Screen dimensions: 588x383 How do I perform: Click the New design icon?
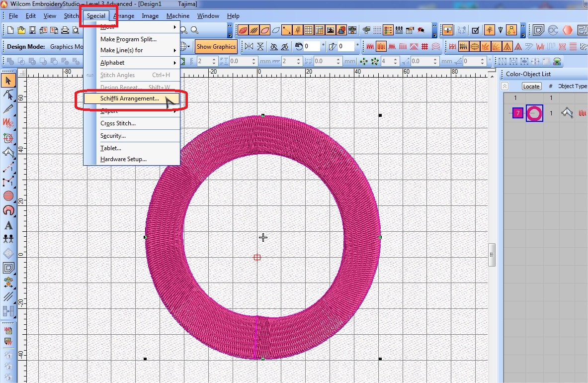[x=10, y=30]
